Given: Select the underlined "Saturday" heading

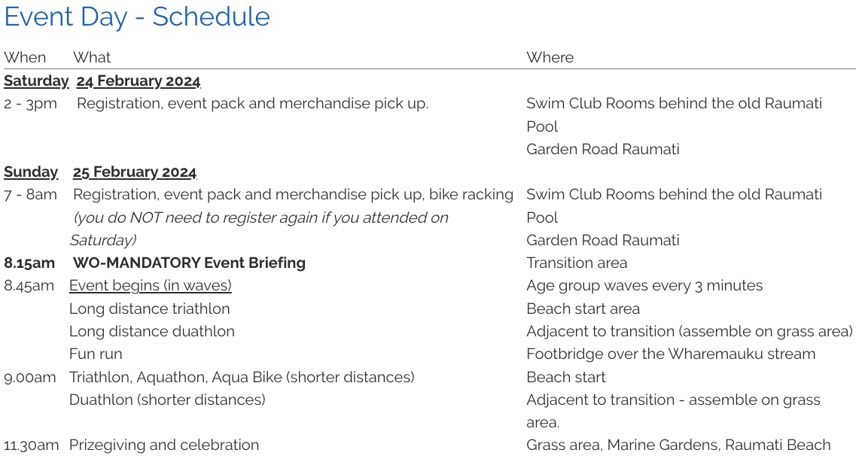Looking at the screenshot, I should point(36,81).
